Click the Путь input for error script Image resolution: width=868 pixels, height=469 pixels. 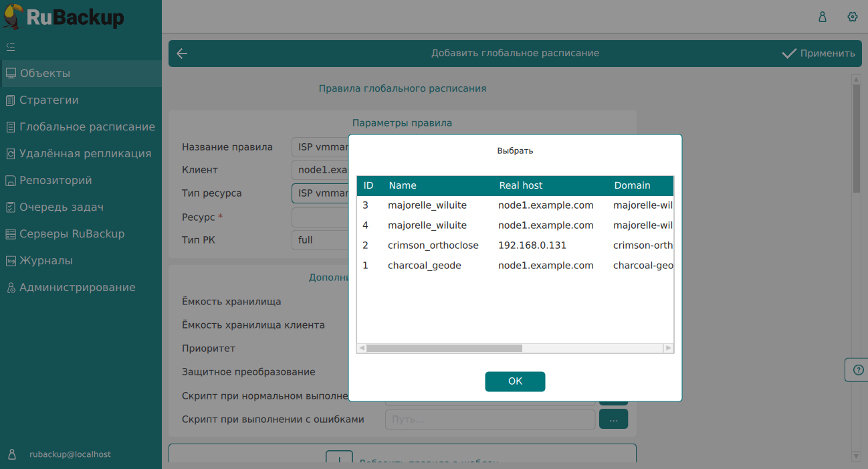pos(490,419)
